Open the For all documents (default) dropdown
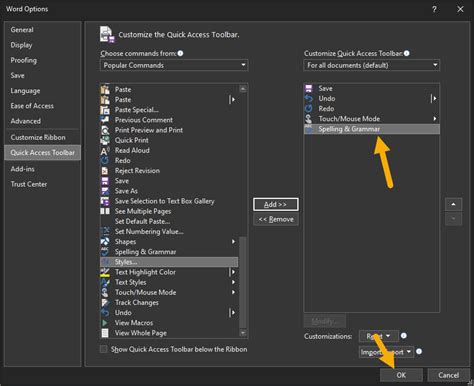The height and width of the screenshot is (386, 474). tap(372, 65)
